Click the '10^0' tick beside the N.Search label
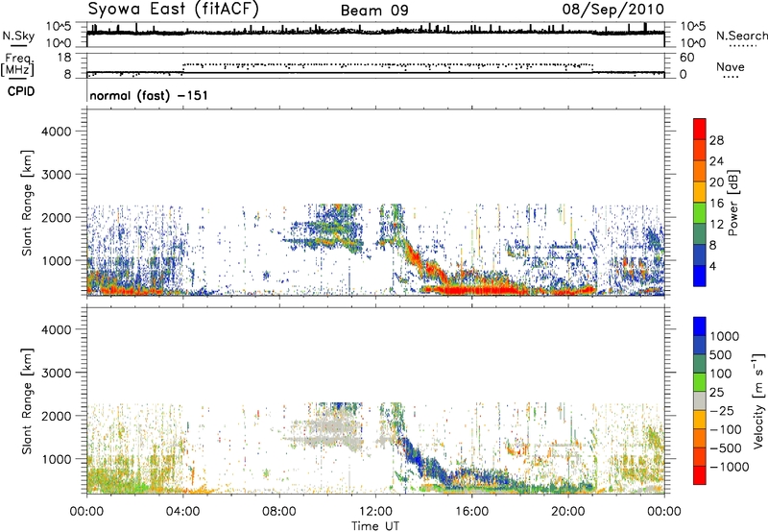Screen dimensions: 768x532 (x=692, y=43)
